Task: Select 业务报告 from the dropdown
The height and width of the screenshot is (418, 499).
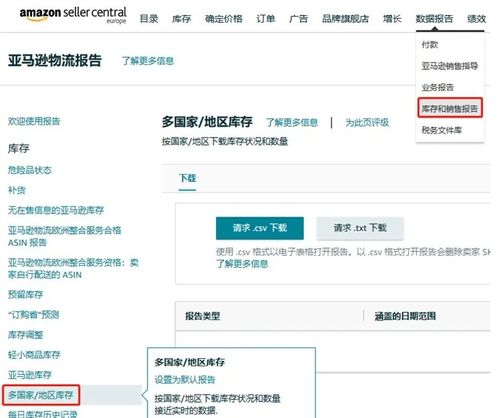Action: [x=438, y=87]
